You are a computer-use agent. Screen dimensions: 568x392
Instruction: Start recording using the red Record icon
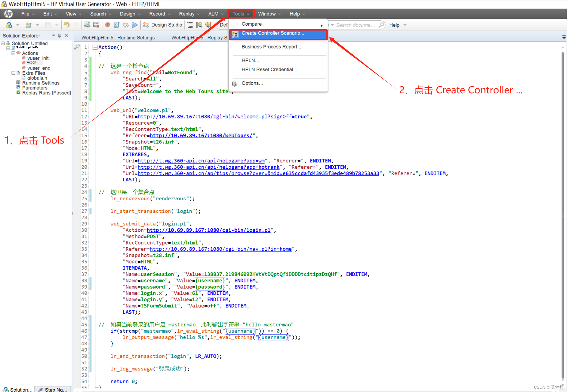pyautogui.click(x=108, y=25)
